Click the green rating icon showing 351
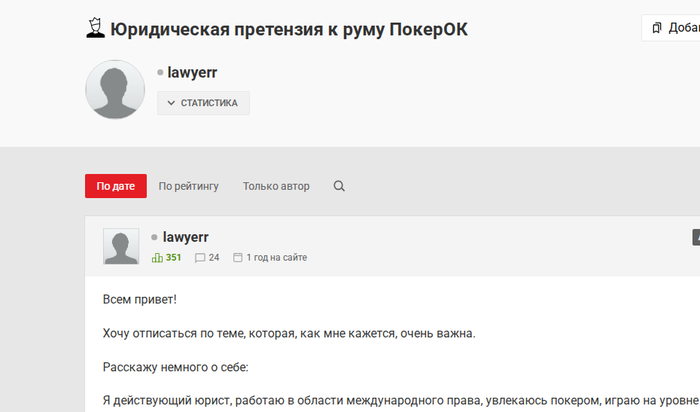This screenshot has height=412, width=700. point(157,258)
